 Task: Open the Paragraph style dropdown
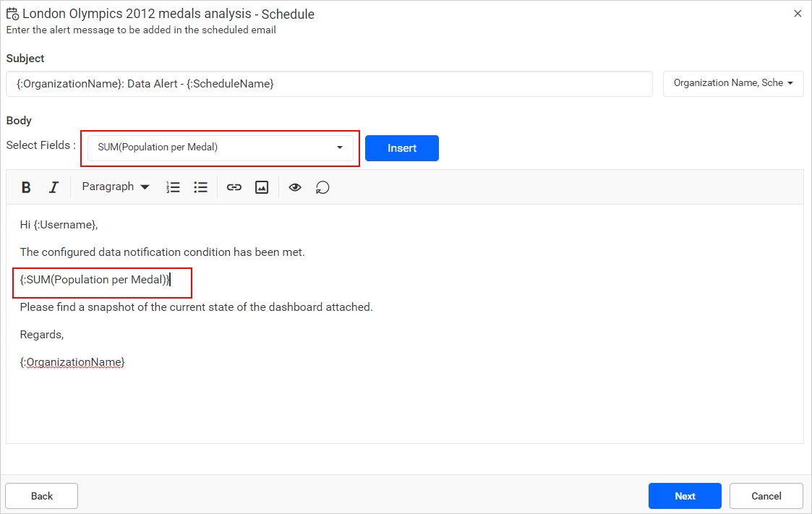click(114, 187)
